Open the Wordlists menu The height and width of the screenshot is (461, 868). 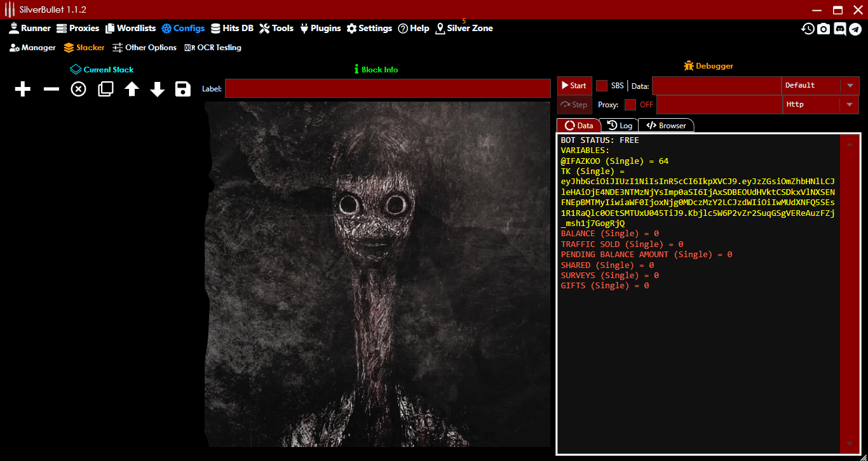click(130, 28)
